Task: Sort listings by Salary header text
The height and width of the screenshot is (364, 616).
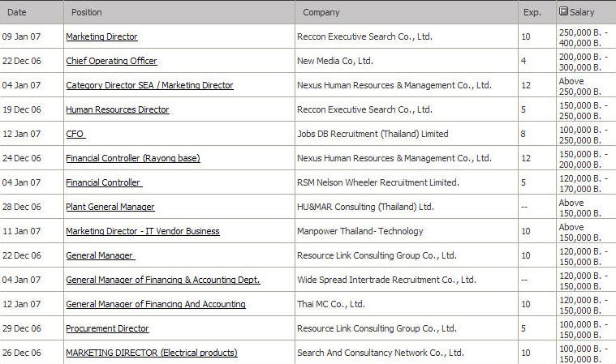Action: click(582, 12)
